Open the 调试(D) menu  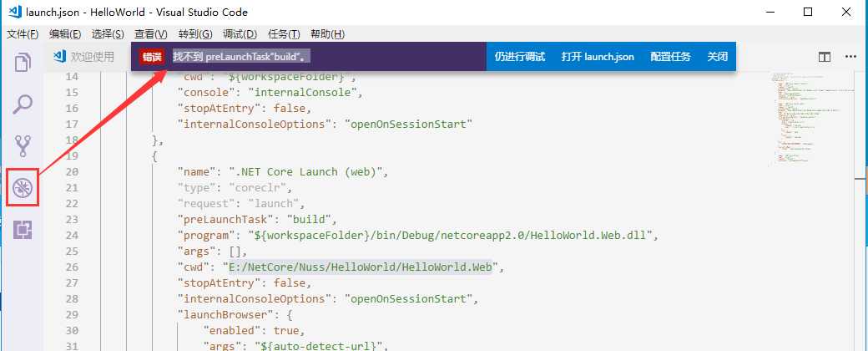(240, 34)
